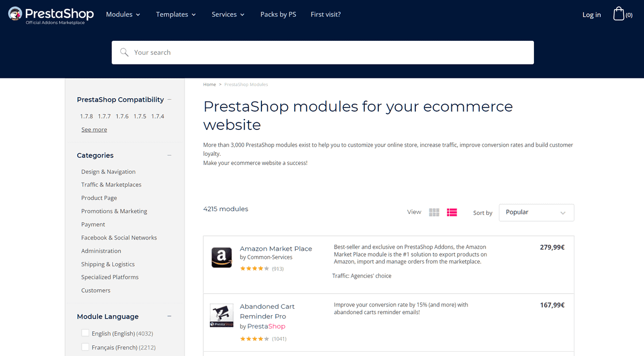This screenshot has height=356, width=644.
Task: Select Payment category
Action: coord(93,224)
